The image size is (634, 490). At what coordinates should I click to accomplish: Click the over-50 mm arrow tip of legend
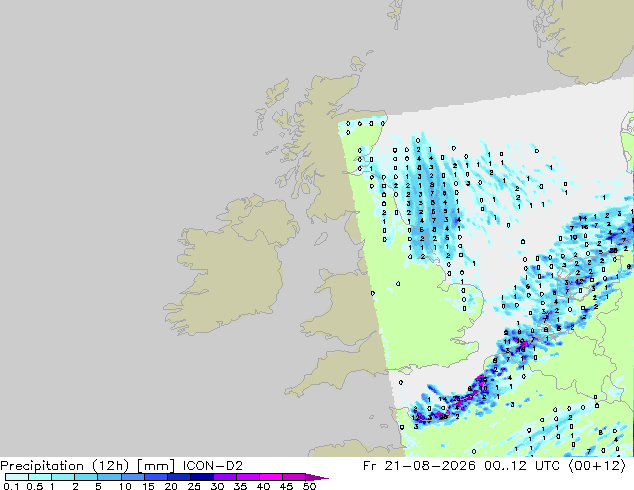317,478
